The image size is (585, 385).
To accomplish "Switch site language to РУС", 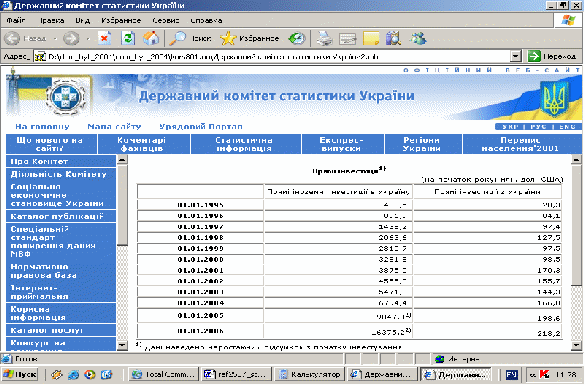I will [x=538, y=127].
